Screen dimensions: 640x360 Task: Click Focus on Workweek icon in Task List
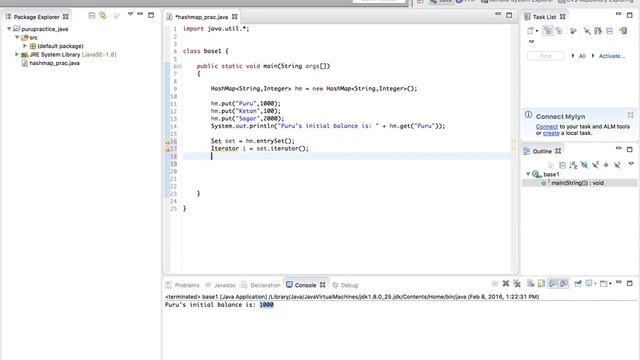(573, 31)
